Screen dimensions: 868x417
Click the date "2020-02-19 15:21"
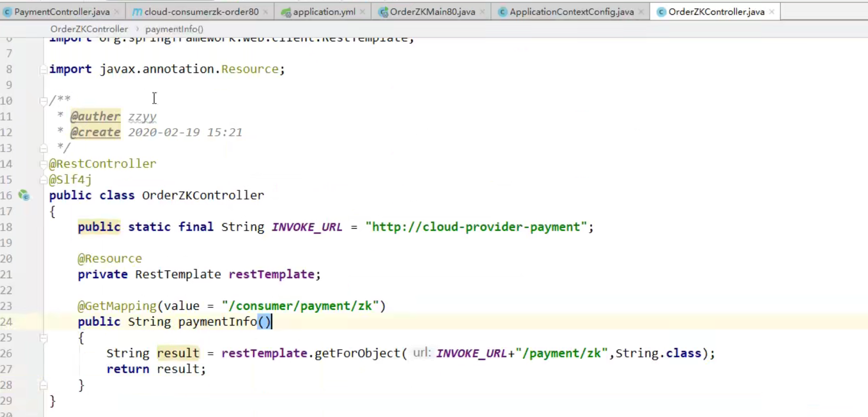click(x=185, y=132)
